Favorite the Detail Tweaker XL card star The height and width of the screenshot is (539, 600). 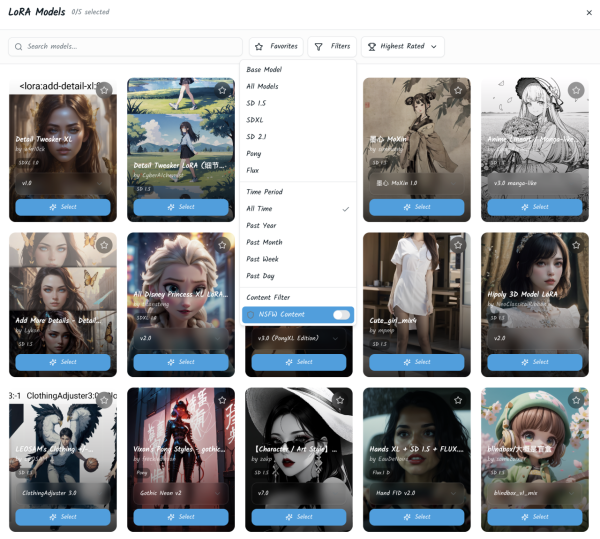tap(104, 90)
